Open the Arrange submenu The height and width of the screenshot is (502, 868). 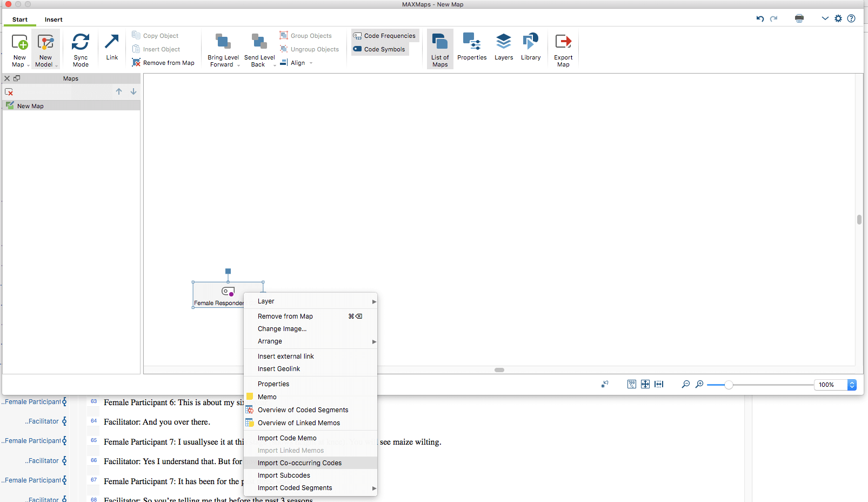pyautogui.click(x=310, y=341)
